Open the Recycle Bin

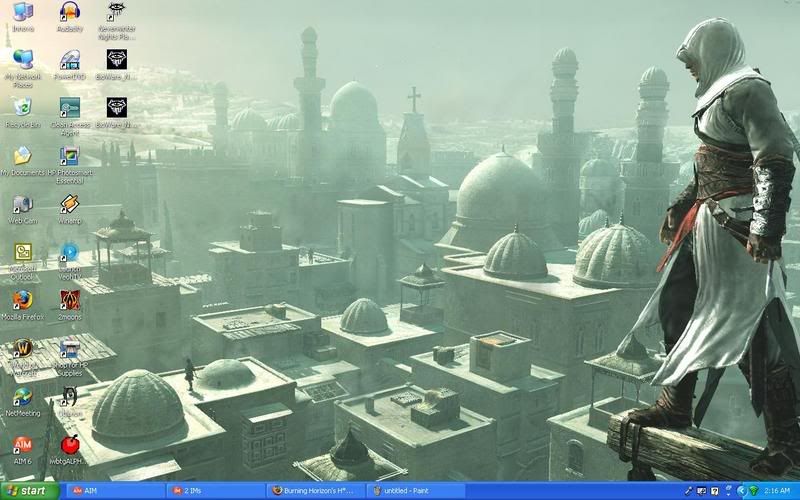pyautogui.click(x=22, y=113)
